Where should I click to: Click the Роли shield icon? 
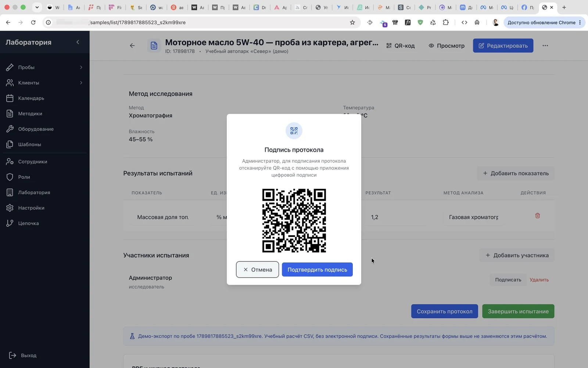(x=10, y=177)
